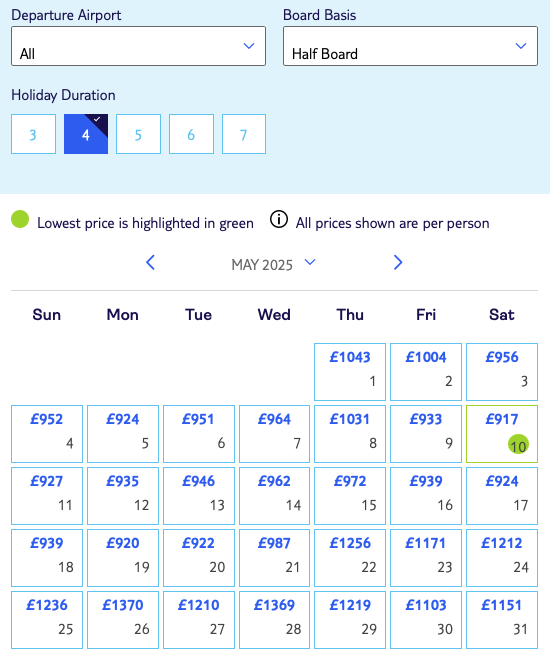Select May 19 priced at £920
The width and height of the screenshot is (550, 660).
(123, 558)
